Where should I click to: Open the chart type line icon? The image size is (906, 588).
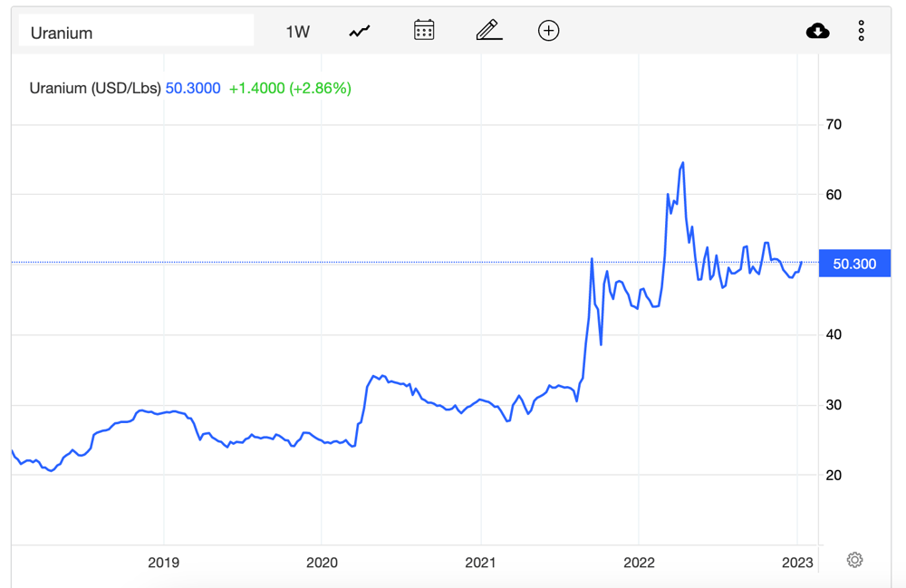(360, 31)
